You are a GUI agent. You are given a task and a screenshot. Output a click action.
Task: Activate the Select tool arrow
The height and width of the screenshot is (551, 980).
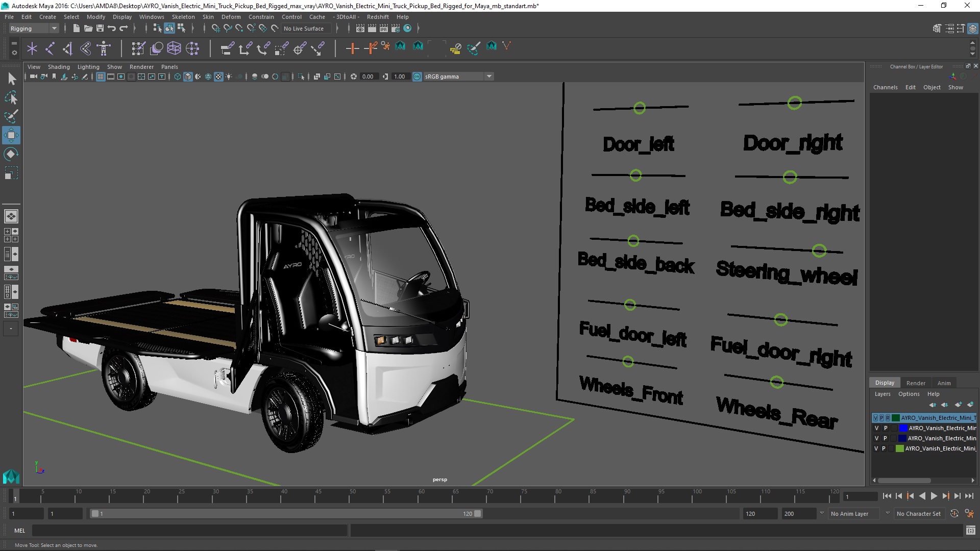coord(11,79)
